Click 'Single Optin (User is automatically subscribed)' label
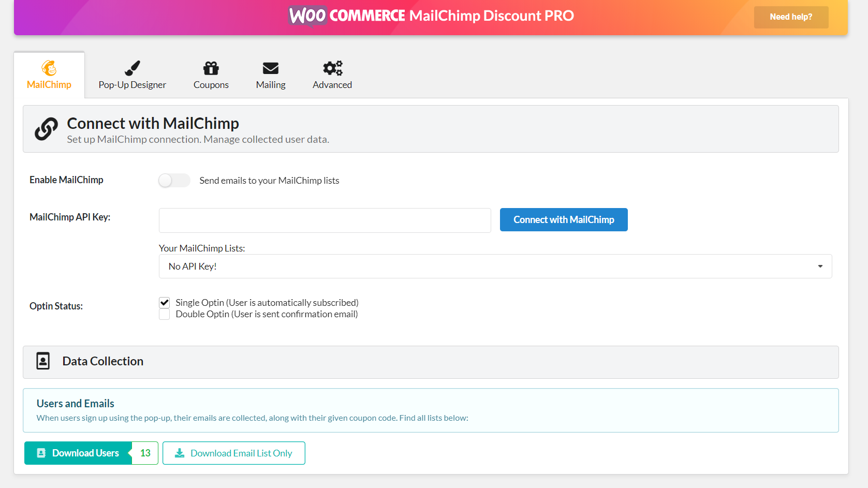 coord(267,302)
